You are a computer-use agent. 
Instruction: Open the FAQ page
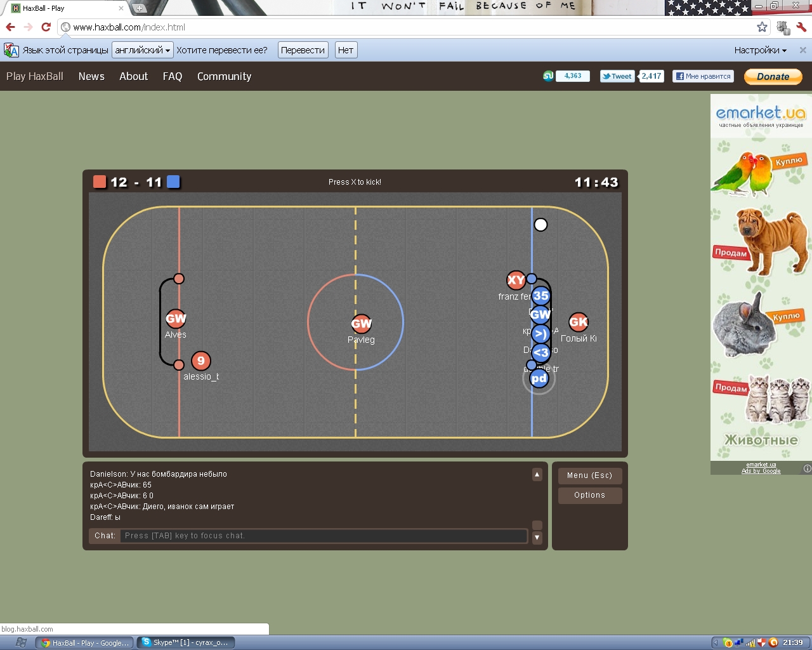pos(173,76)
